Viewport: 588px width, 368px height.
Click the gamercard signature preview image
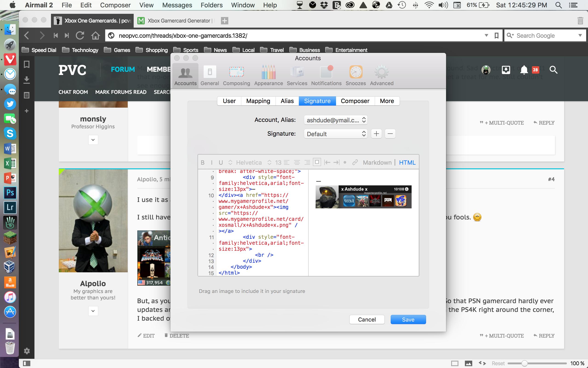363,197
